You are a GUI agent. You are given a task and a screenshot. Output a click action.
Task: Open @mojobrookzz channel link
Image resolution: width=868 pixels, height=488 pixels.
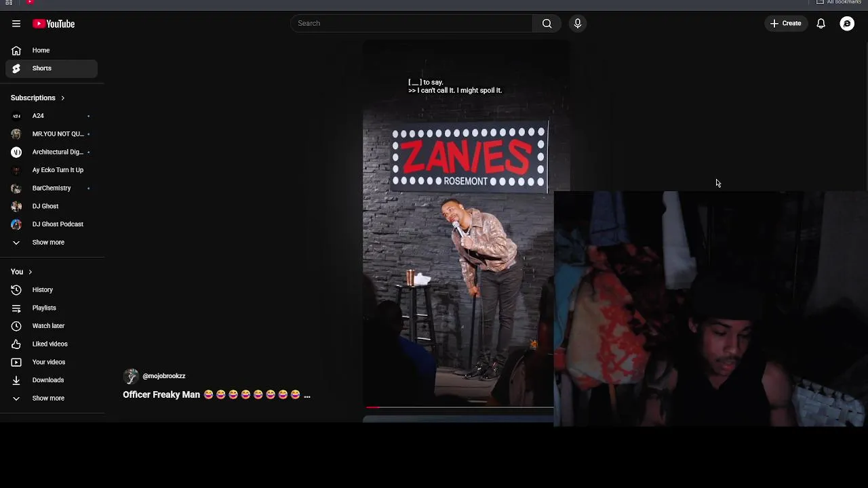[x=163, y=376]
